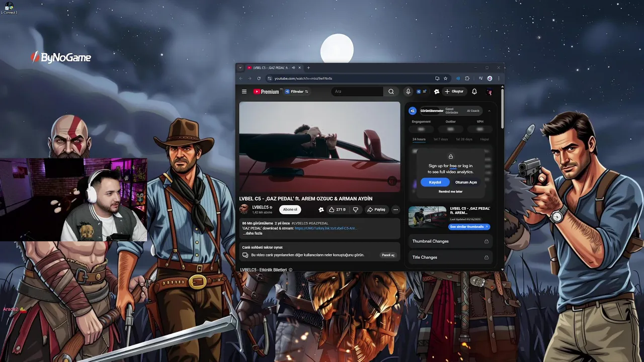Share the video with Paylaş
644x362 pixels.
[x=376, y=210]
